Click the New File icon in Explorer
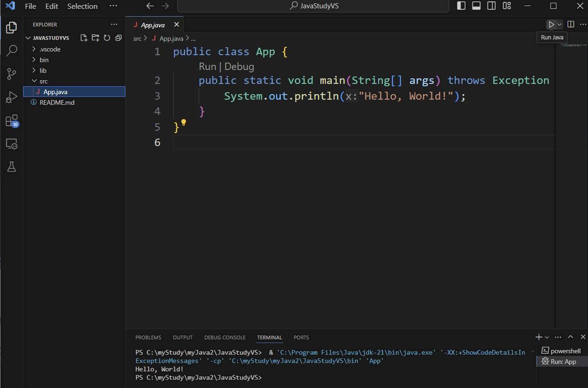Viewport: 588px width, 388px height. tap(84, 38)
